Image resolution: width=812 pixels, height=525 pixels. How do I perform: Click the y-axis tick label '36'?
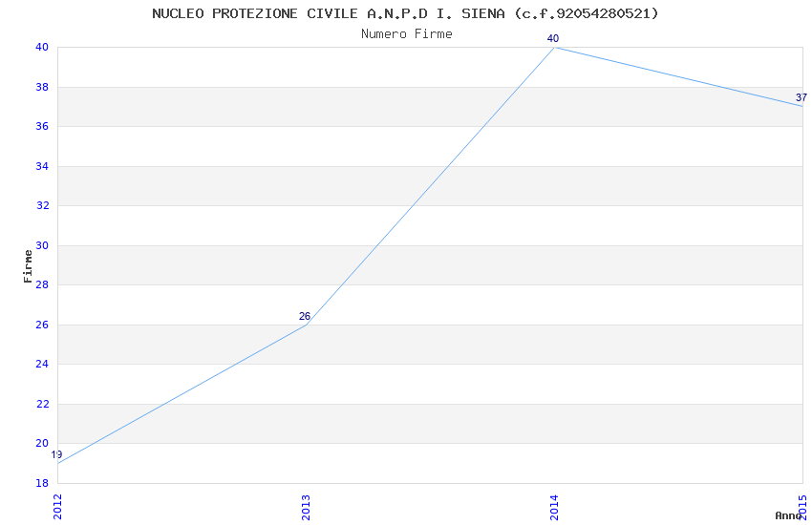42,126
